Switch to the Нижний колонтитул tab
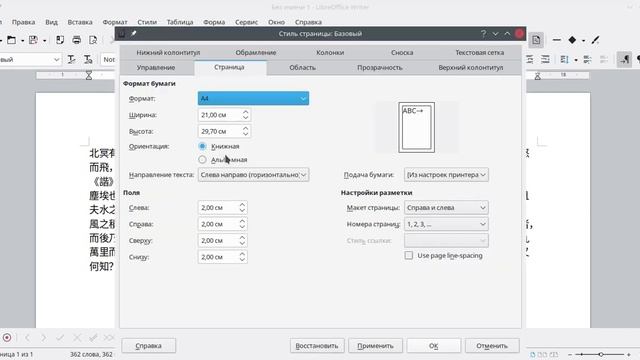640x360 pixels. click(168, 53)
